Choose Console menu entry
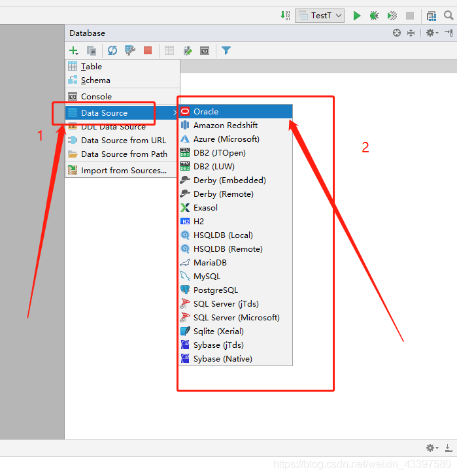 [123, 97]
